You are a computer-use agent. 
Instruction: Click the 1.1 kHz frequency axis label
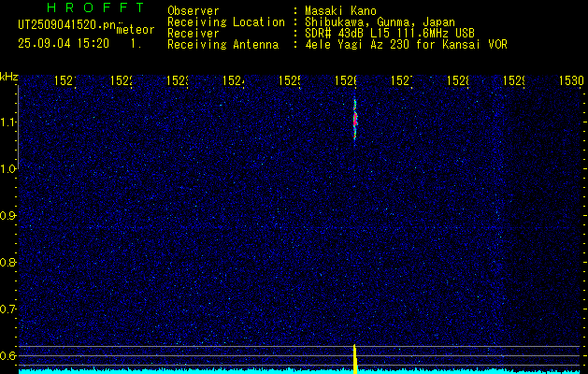point(9,122)
